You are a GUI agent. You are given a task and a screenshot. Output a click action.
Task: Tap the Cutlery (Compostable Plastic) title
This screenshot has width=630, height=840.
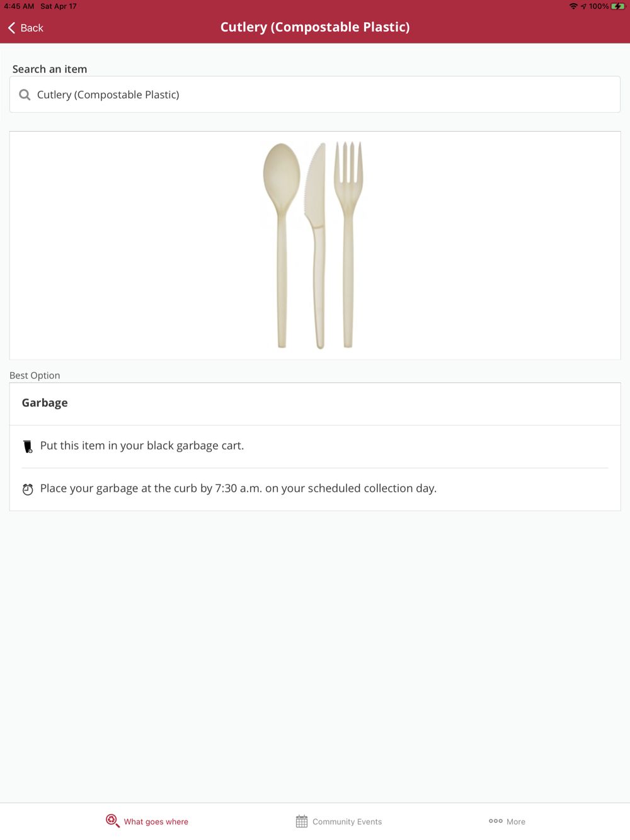tap(315, 27)
